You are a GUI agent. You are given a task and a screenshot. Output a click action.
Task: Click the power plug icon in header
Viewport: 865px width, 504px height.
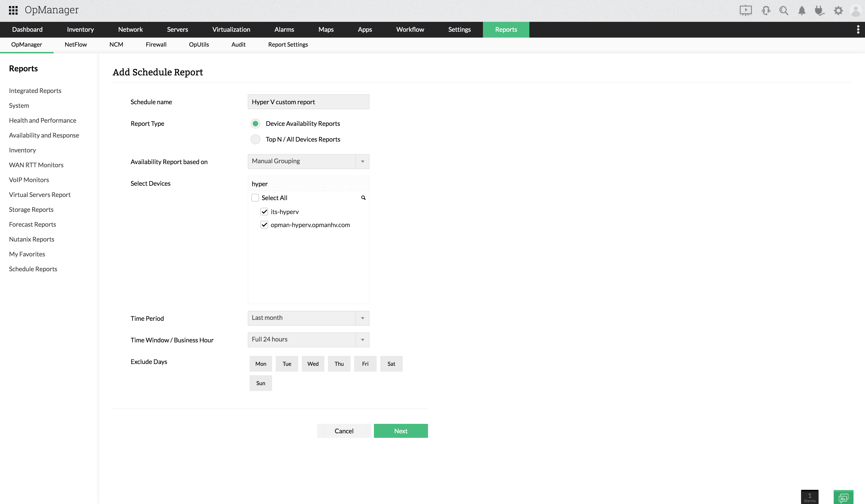(819, 10)
